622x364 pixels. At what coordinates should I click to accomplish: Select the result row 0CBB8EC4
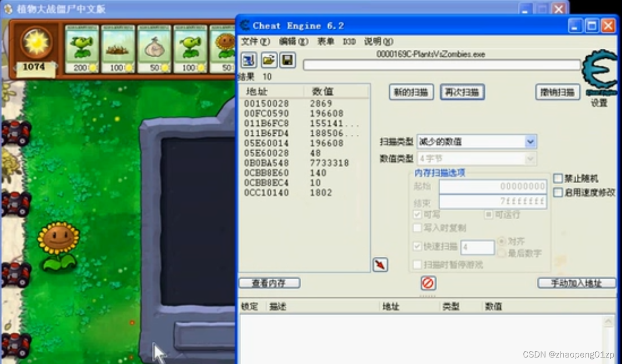coord(304,183)
